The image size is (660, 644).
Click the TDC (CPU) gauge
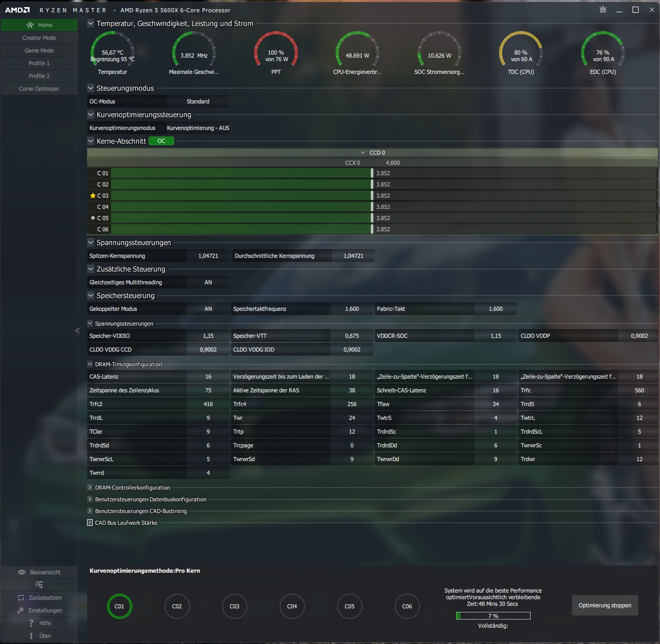point(521,52)
